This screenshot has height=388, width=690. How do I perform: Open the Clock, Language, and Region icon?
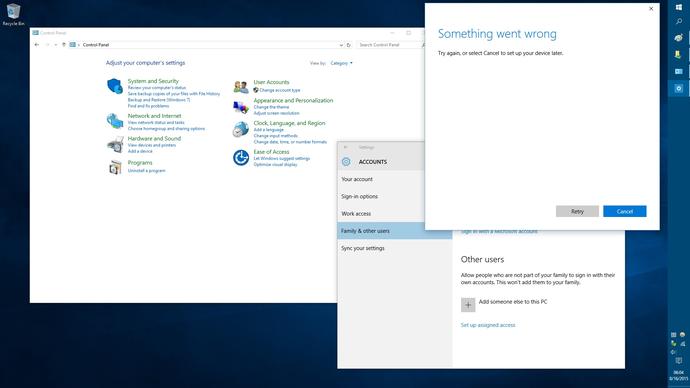point(241,129)
